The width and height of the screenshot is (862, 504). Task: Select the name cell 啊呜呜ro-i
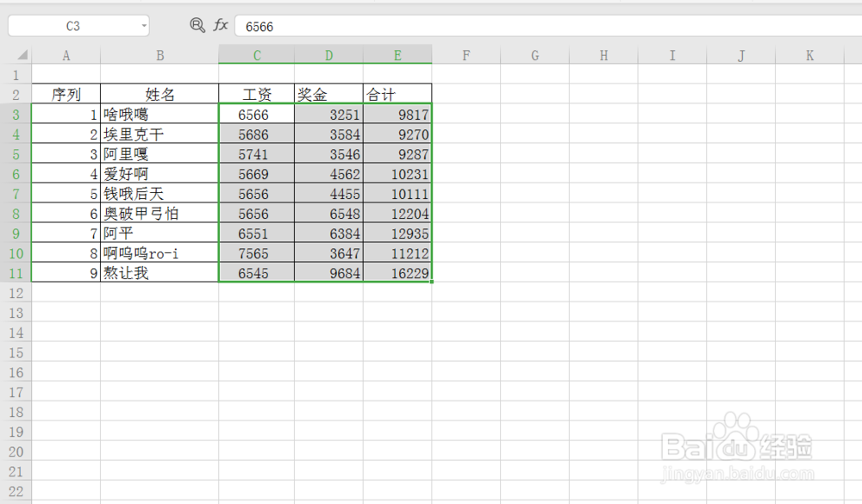click(159, 252)
